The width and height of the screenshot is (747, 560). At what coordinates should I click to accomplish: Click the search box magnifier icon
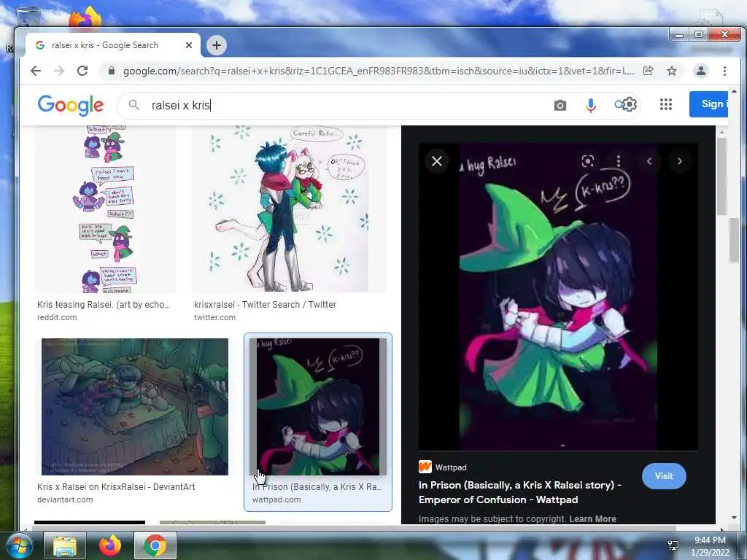click(134, 105)
